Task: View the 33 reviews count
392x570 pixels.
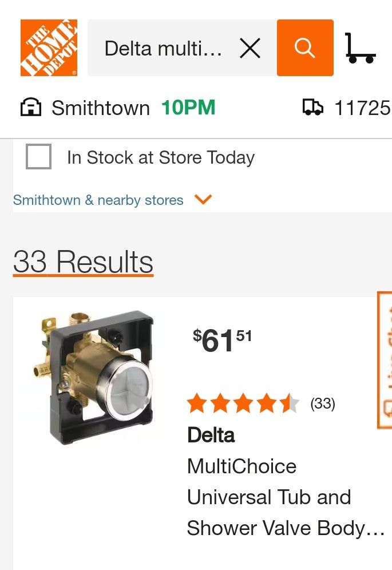Action: (x=323, y=404)
